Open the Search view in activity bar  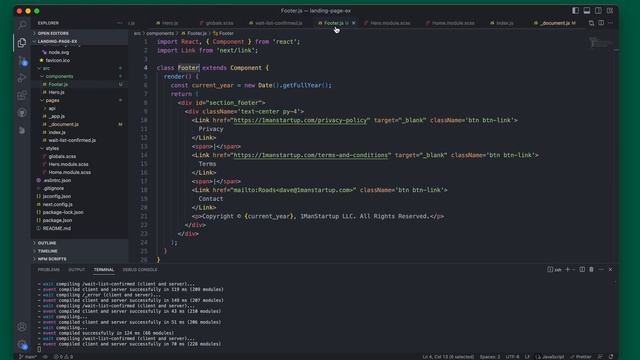pos(22,25)
